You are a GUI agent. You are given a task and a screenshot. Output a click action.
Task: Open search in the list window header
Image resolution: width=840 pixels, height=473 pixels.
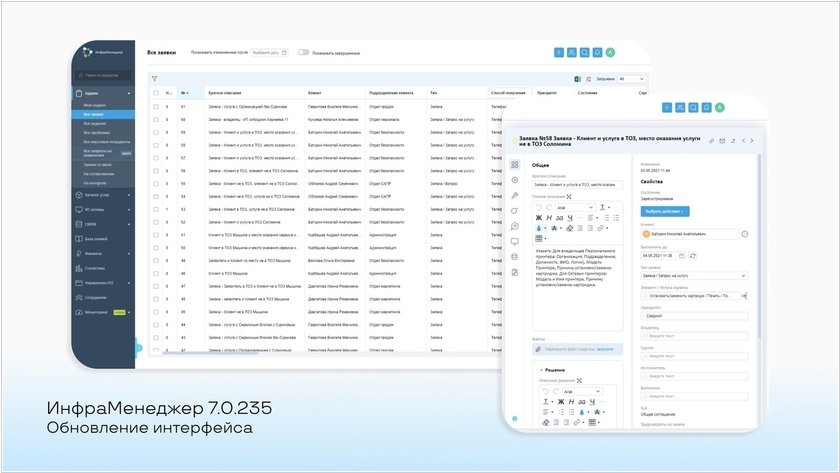584,52
